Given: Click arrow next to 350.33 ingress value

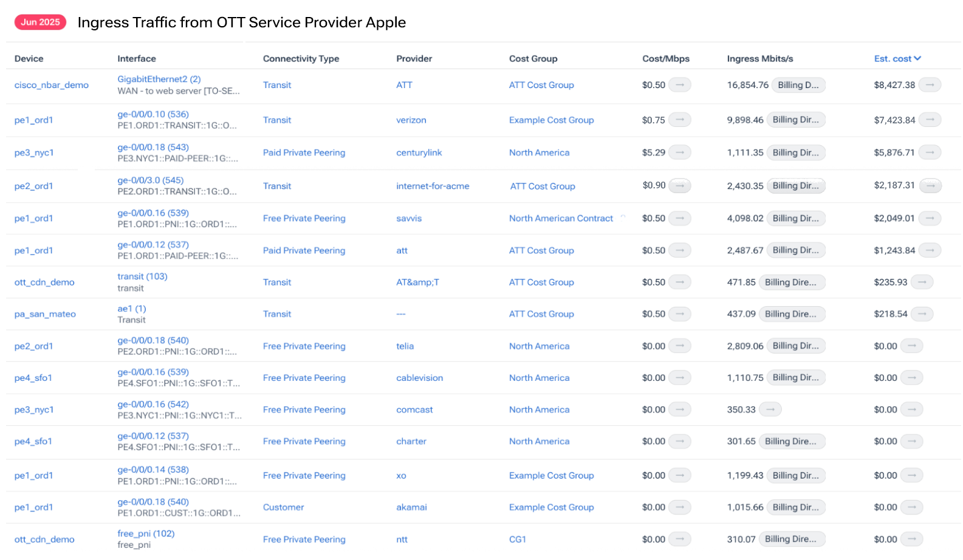Looking at the screenshot, I should (x=770, y=409).
